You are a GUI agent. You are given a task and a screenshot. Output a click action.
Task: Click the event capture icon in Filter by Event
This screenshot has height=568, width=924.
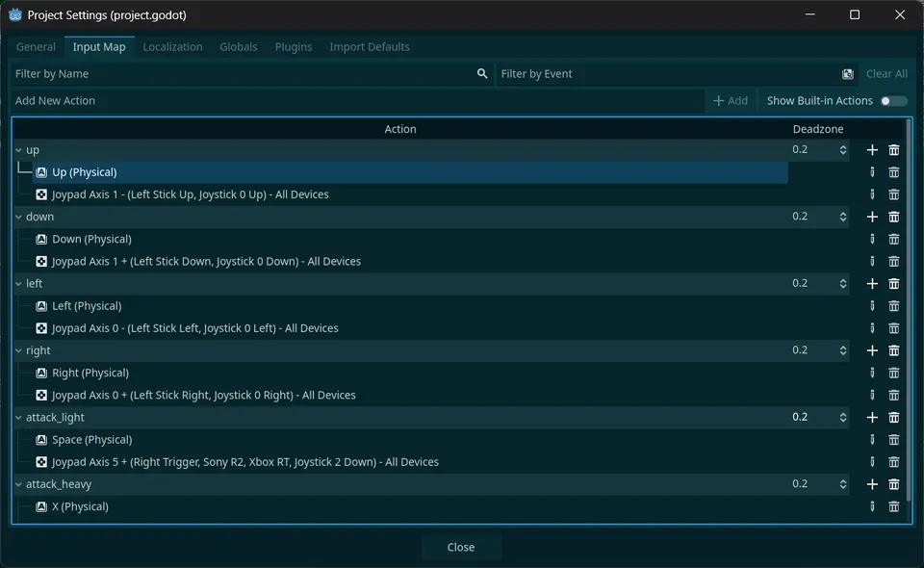[848, 73]
